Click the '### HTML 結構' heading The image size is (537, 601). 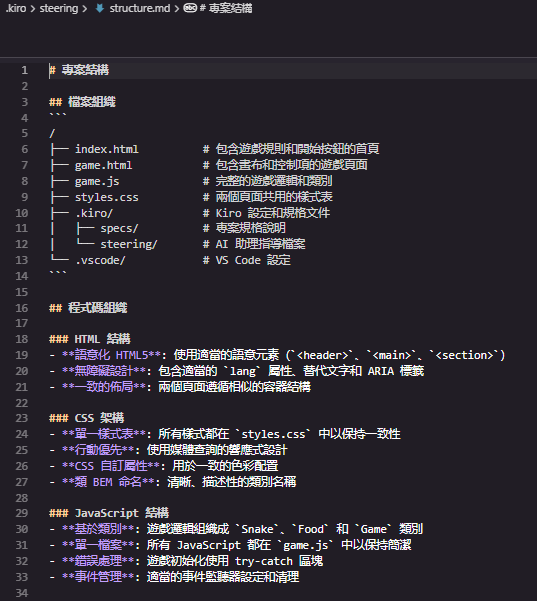pyautogui.click(x=90, y=339)
